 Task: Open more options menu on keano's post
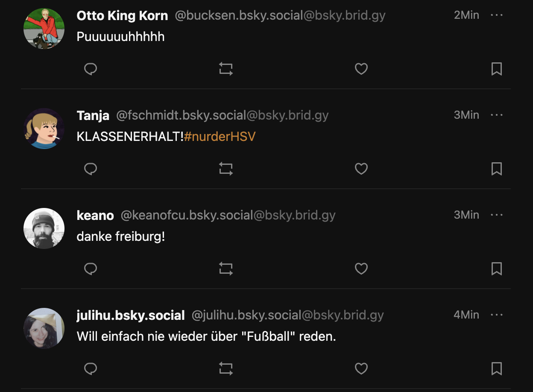point(497,215)
